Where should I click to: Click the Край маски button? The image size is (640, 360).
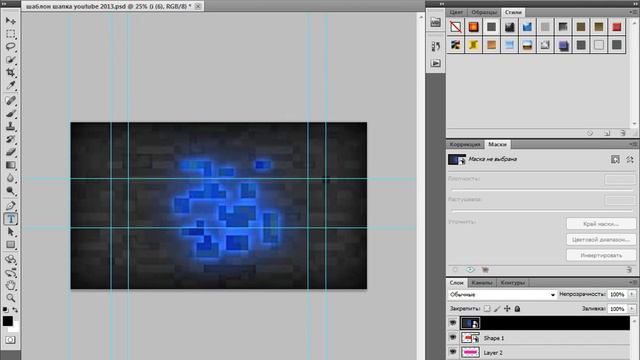pos(601,224)
